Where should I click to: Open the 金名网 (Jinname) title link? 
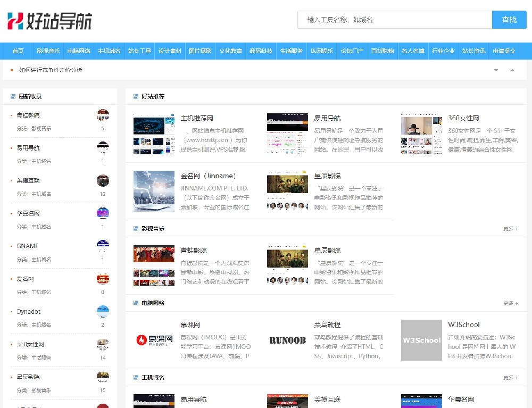coord(207,176)
